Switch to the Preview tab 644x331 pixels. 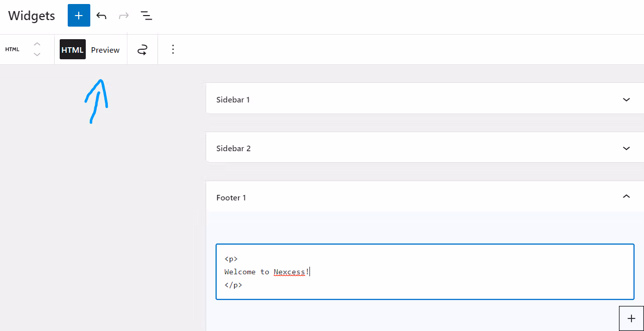[x=105, y=49]
